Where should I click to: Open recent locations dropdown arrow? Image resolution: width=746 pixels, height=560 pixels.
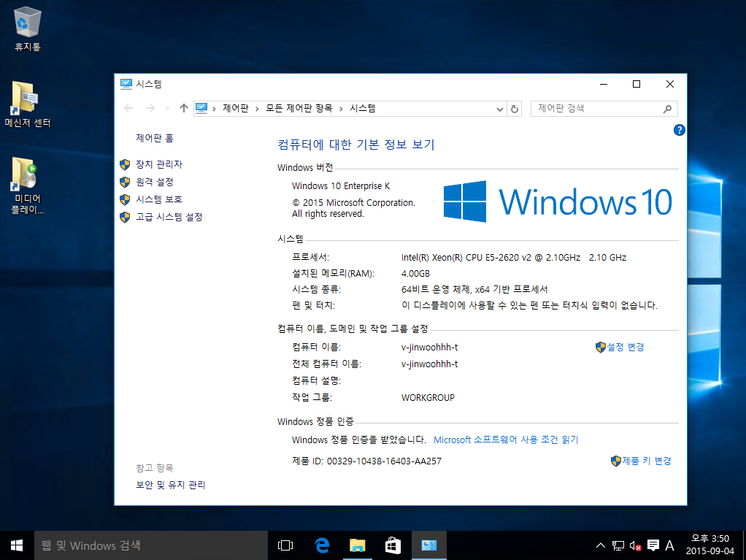coord(167,109)
